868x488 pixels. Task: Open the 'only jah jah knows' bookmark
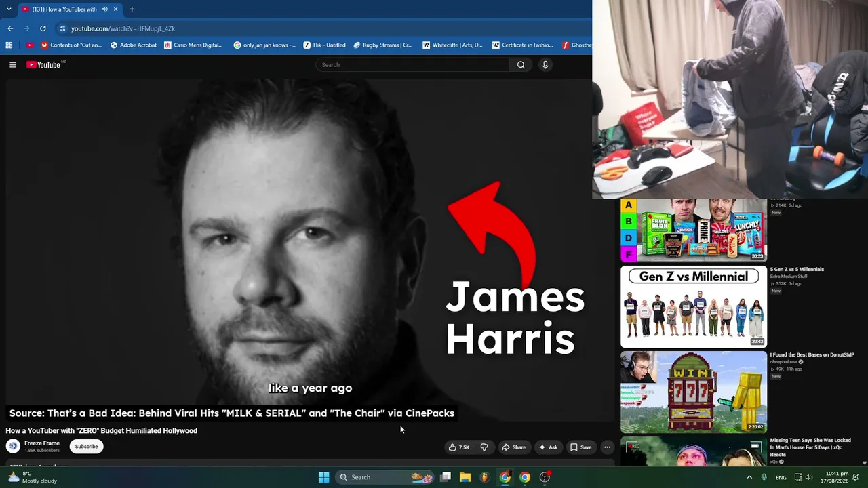[264, 45]
